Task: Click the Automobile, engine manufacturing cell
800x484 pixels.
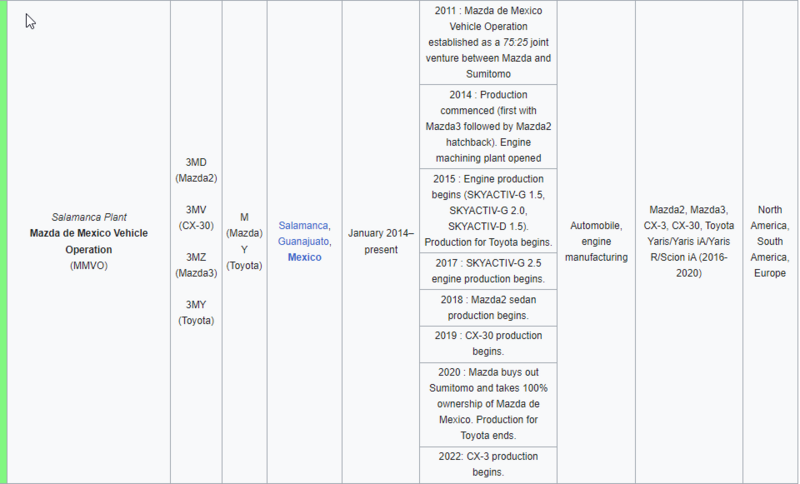Action: click(x=595, y=241)
